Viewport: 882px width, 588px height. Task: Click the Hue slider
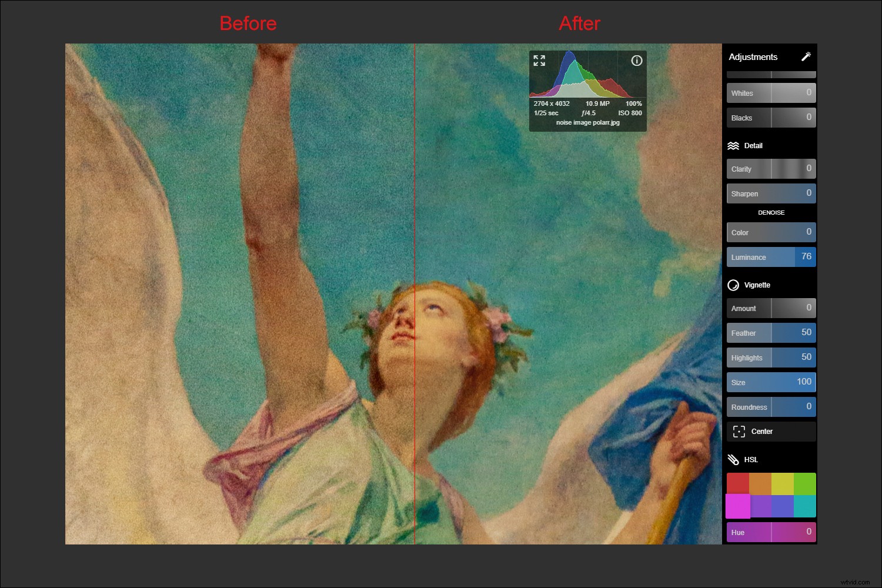(770, 532)
